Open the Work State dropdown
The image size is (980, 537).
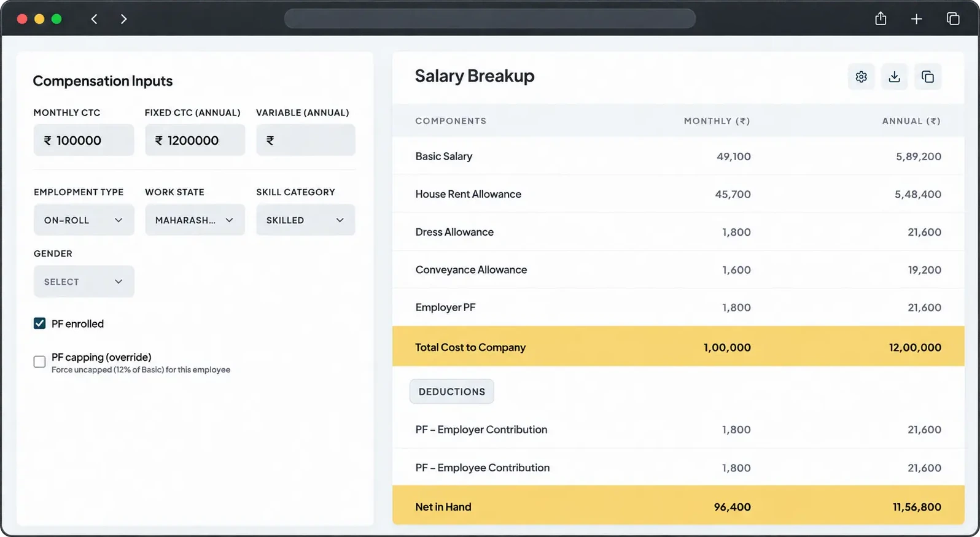195,220
